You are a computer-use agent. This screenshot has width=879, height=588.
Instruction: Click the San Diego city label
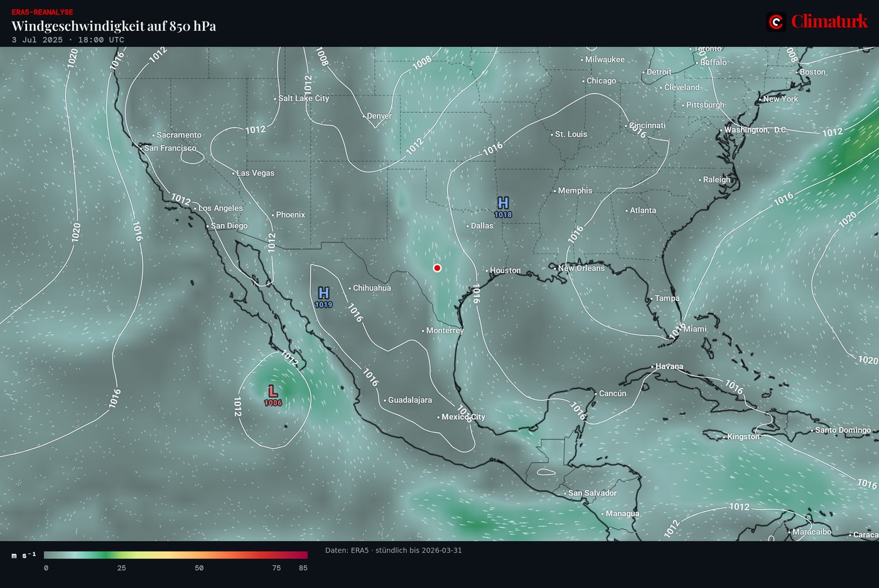[x=229, y=226]
